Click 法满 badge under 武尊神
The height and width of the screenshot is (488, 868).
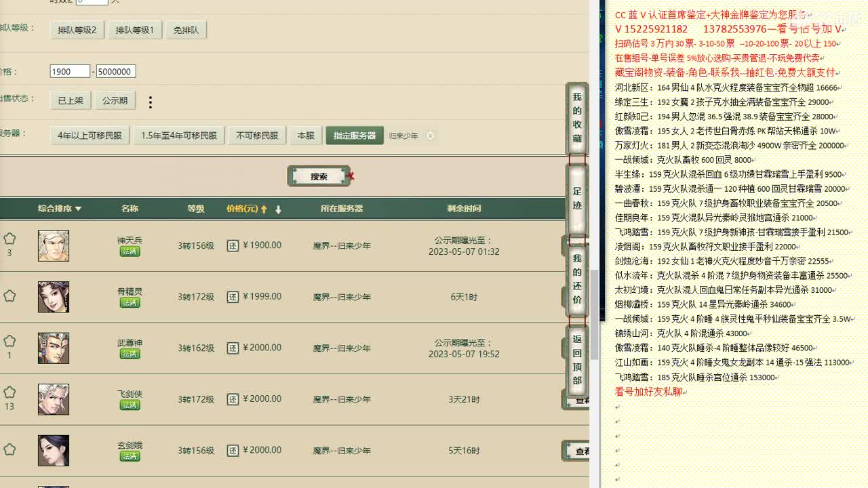[130, 354]
